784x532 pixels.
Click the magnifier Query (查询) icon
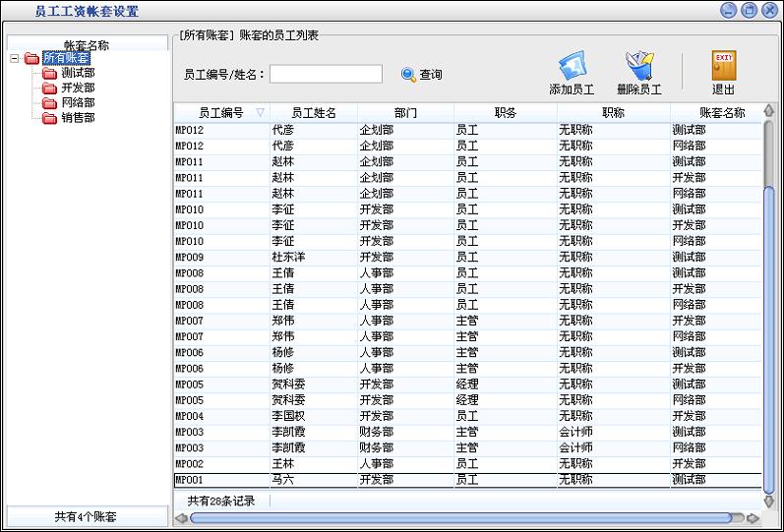pyautogui.click(x=409, y=74)
